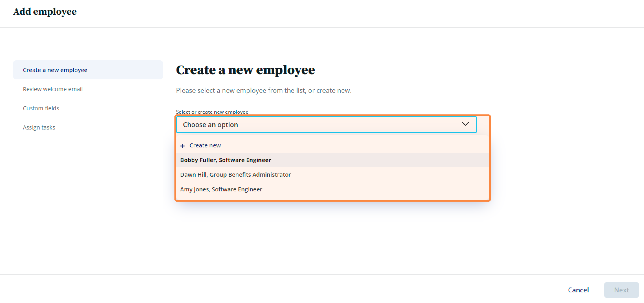Click the plus icon beside Create new
The image size is (644, 303).
(x=182, y=146)
